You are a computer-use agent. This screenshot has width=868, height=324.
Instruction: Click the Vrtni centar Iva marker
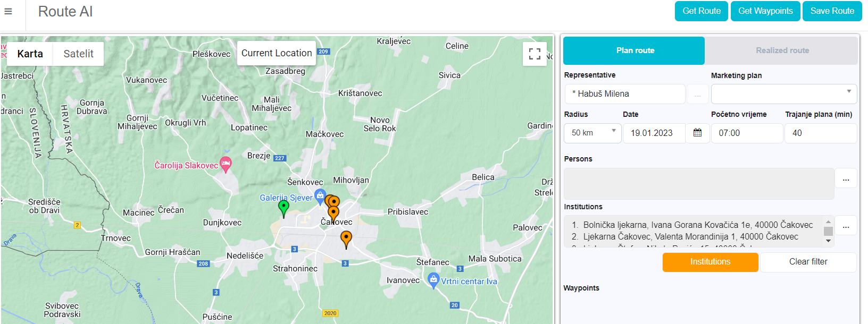coord(433,280)
